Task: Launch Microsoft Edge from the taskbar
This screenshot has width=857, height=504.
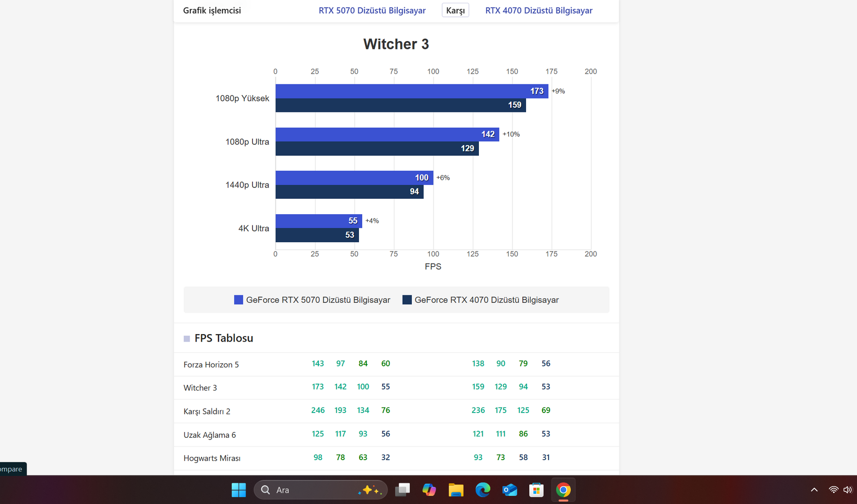Action: coord(483,490)
